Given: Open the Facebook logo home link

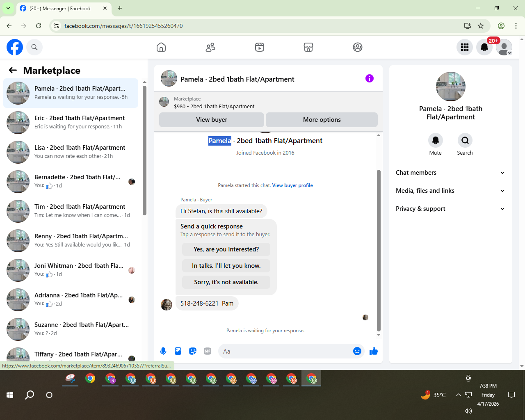Looking at the screenshot, I should [15, 47].
